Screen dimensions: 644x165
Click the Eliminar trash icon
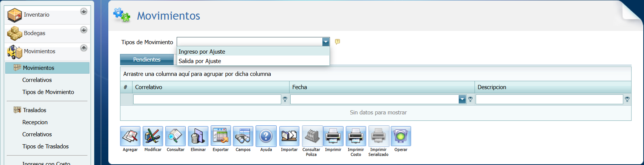198,136
